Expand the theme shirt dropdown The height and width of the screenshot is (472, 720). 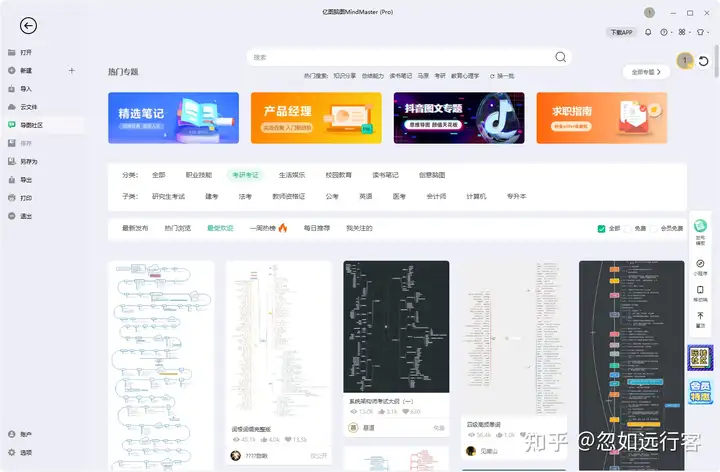click(703, 32)
